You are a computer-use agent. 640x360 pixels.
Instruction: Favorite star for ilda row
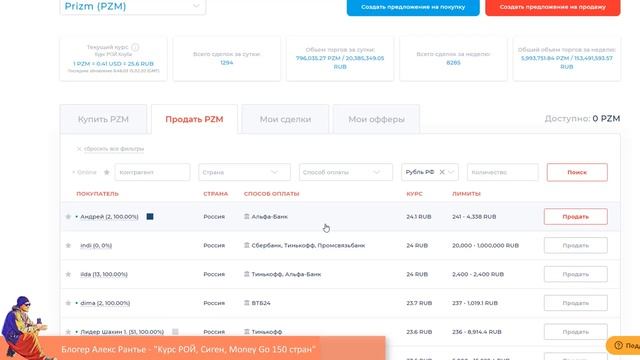click(x=68, y=275)
